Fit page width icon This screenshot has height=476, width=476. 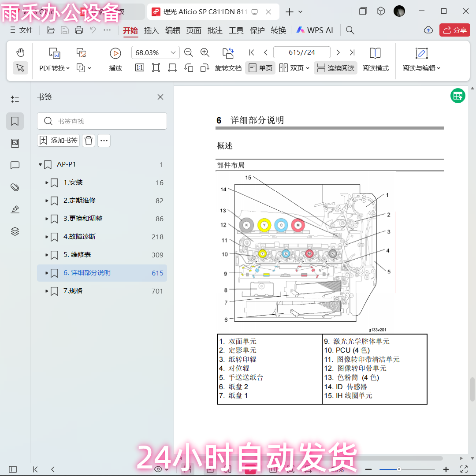click(x=172, y=68)
